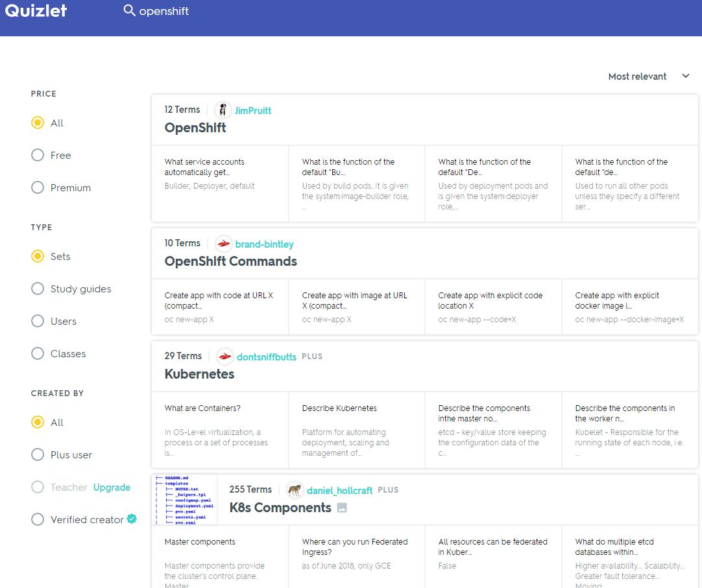Select the Price All radio button

click(x=38, y=123)
